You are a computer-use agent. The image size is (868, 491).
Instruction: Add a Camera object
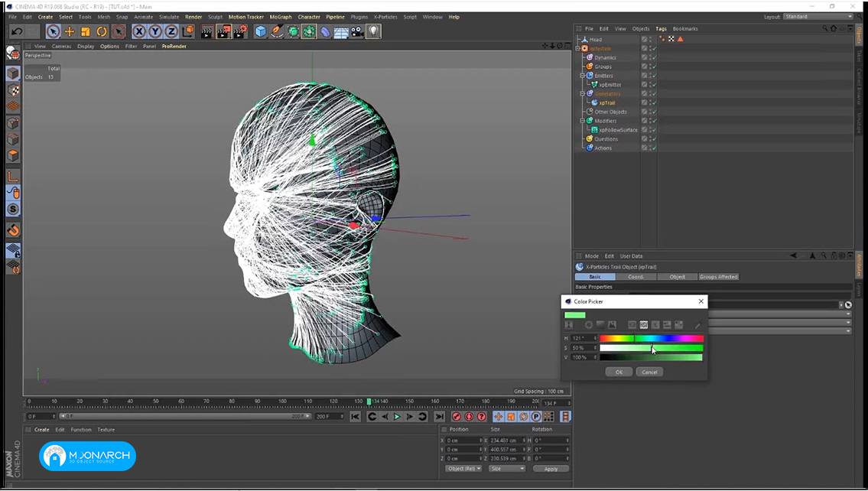[x=357, y=31]
